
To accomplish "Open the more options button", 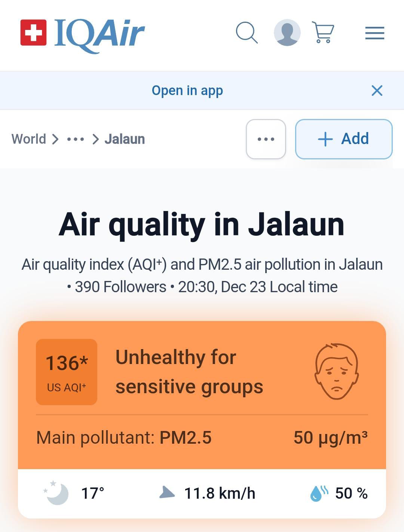I will click(x=266, y=139).
